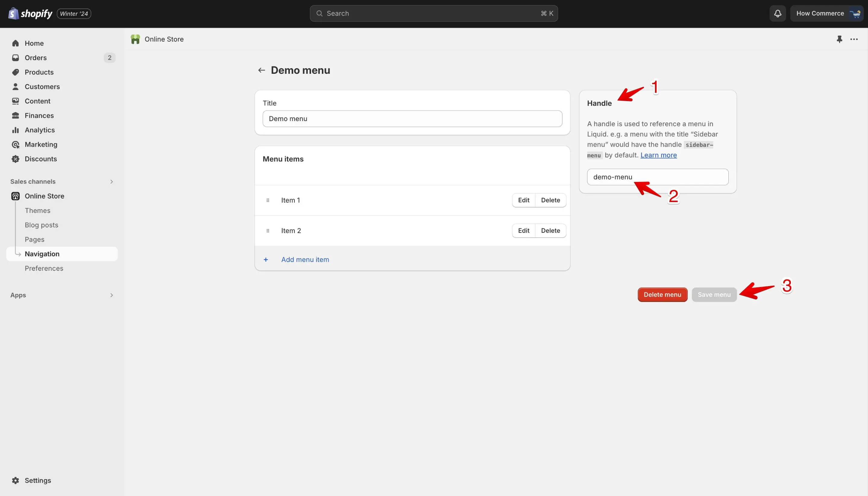Click the Analytics bar chart icon

pos(15,130)
